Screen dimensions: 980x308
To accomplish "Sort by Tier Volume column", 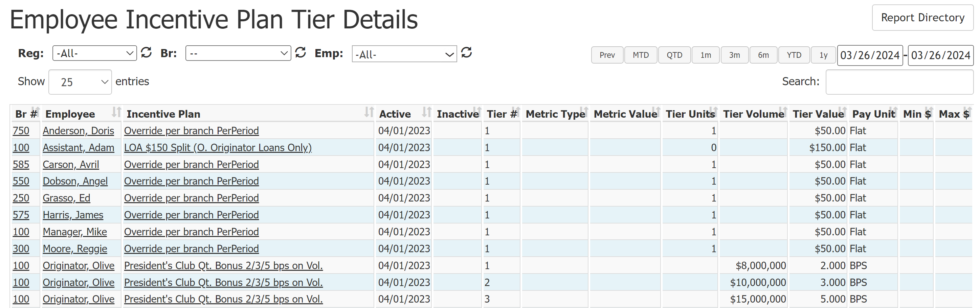I will [754, 113].
